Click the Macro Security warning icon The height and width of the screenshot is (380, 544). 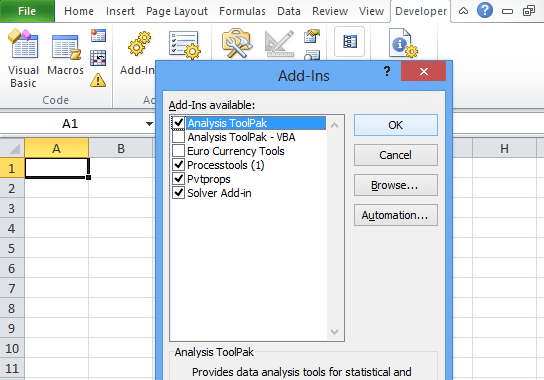(x=98, y=80)
